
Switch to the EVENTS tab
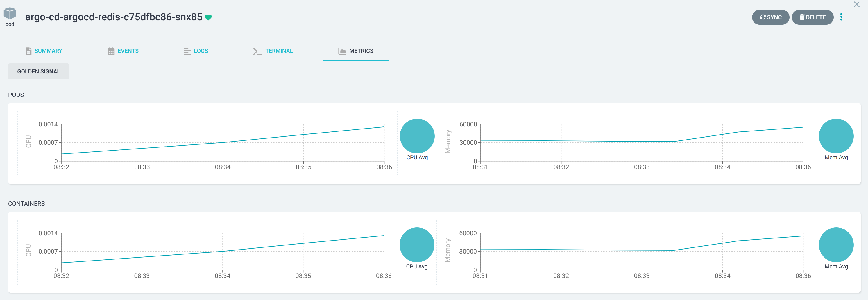click(x=123, y=51)
